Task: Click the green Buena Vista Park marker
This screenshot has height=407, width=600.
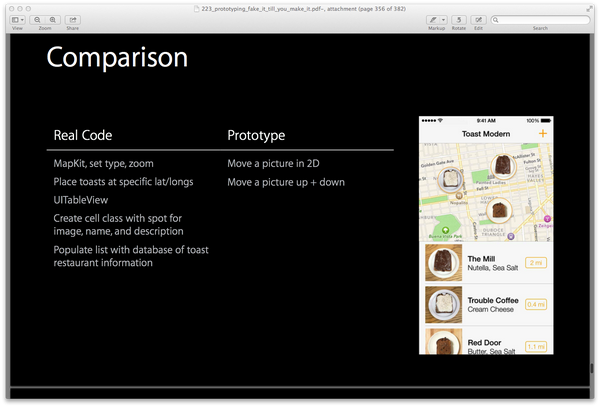Action: (x=445, y=230)
